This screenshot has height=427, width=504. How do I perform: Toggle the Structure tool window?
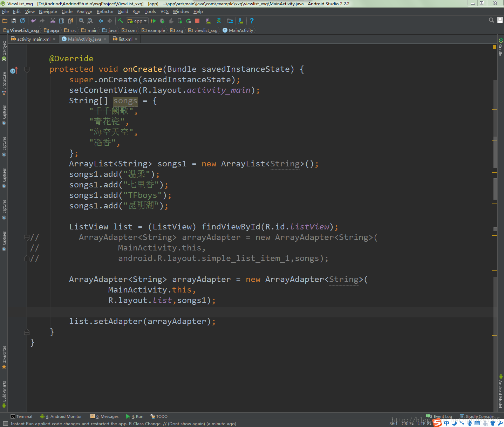4,83
